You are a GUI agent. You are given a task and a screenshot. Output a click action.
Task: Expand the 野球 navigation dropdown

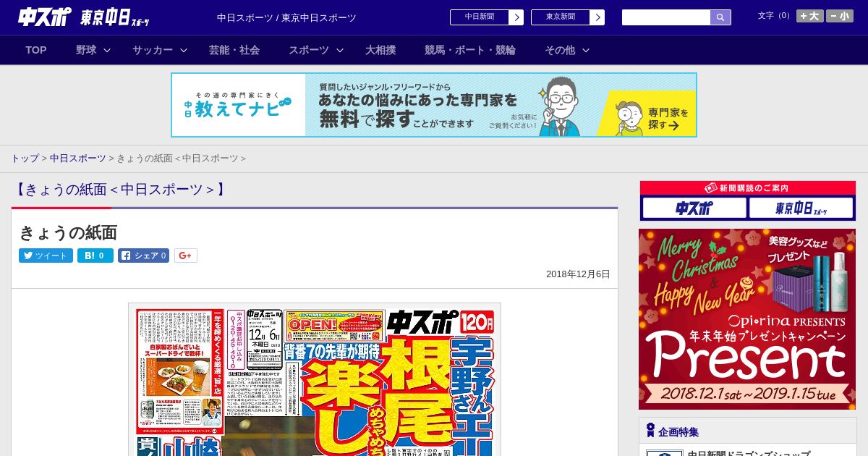93,50
